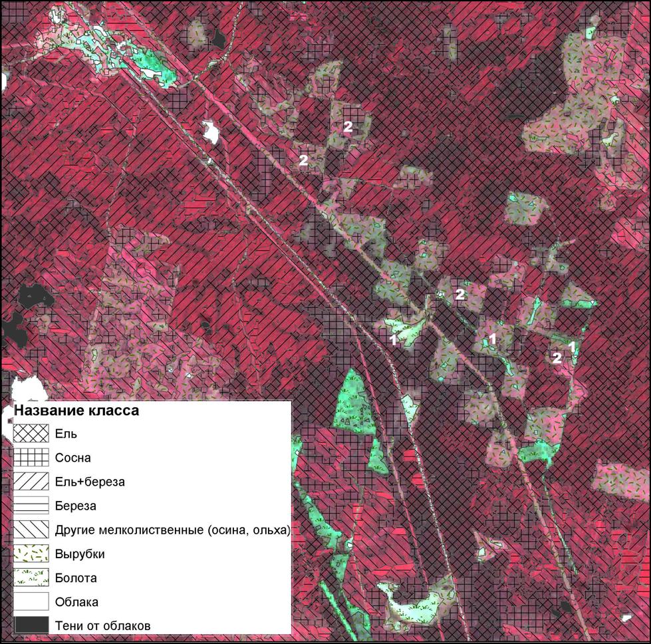Click the crosshatch swatch for Ель
Image resolution: width=651 pixels, height=644 pixels.
coord(31,433)
